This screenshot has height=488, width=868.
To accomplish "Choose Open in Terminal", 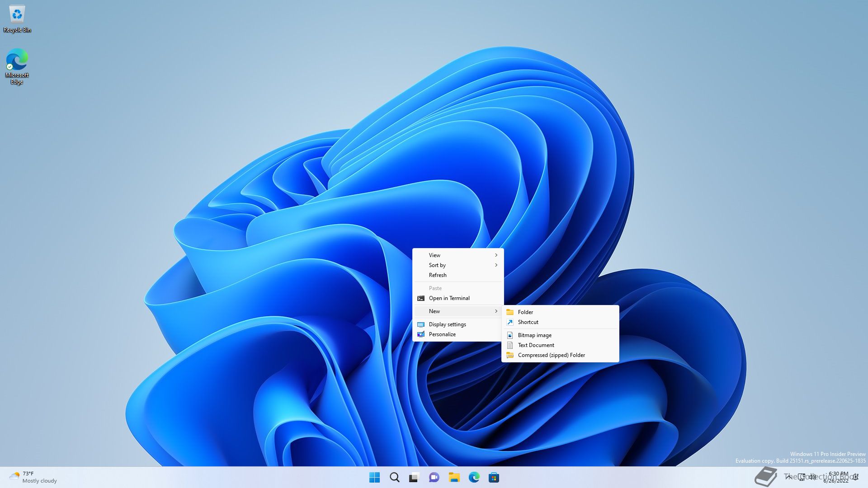I will tap(458, 298).
